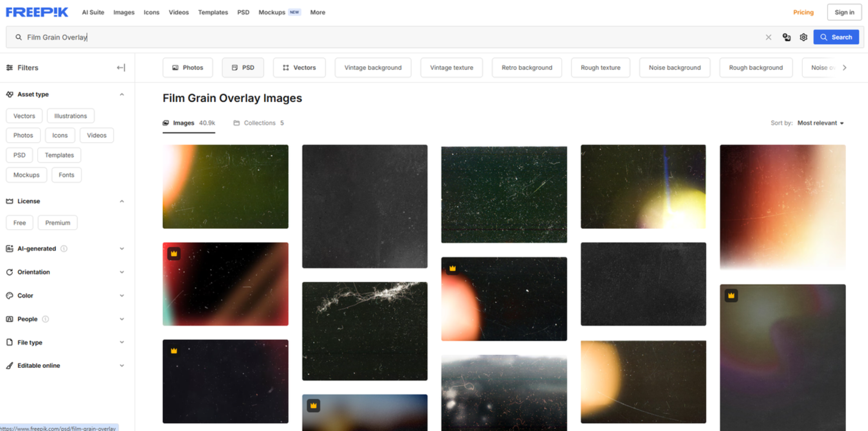The width and height of the screenshot is (868, 431).
Task: Collapse the filters sidebar arrow icon
Action: point(121,68)
